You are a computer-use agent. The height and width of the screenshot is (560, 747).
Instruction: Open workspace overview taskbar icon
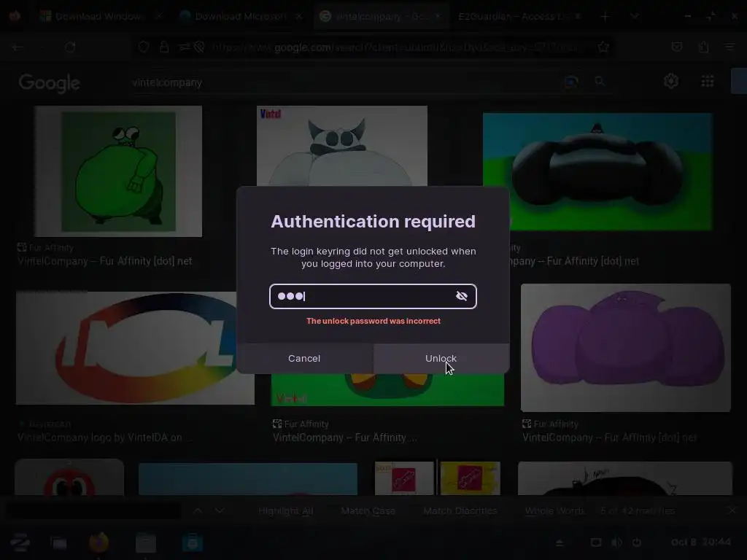tap(58, 542)
